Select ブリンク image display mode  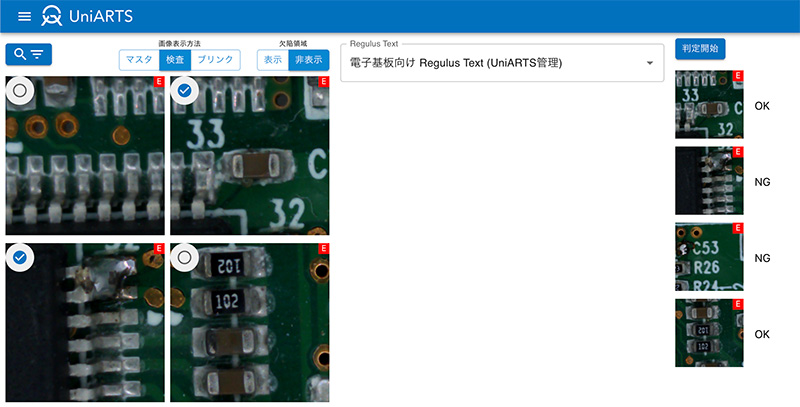tap(215, 60)
